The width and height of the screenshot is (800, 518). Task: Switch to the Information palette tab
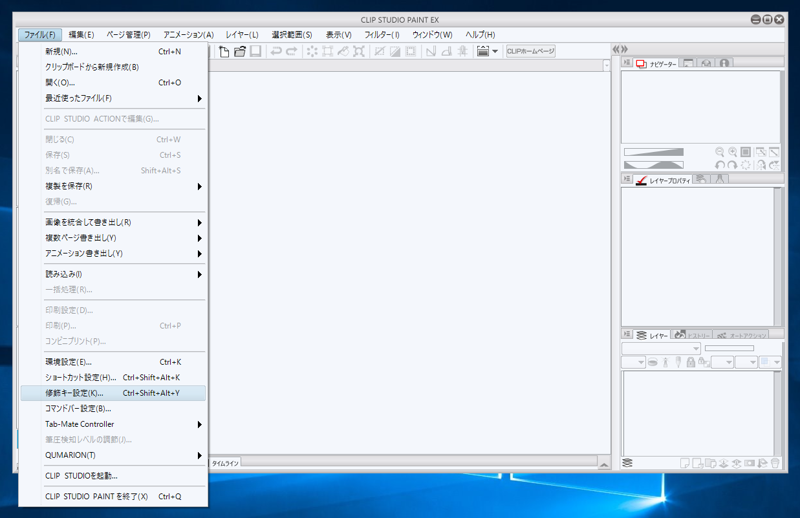click(724, 63)
